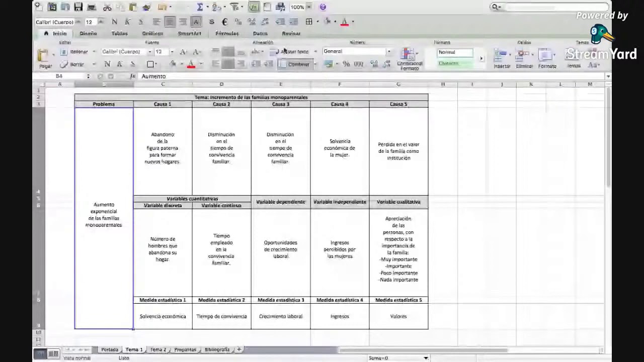Click the Save floppy disk icon
The image size is (644, 362).
tap(78, 7)
